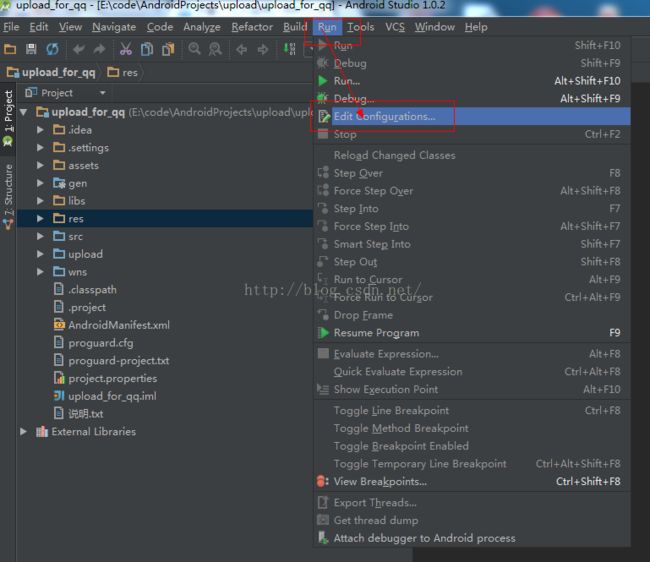Image resolution: width=650 pixels, height=562 pixels.
Task: Click the Paste toolbar icon
Action: 168,49
